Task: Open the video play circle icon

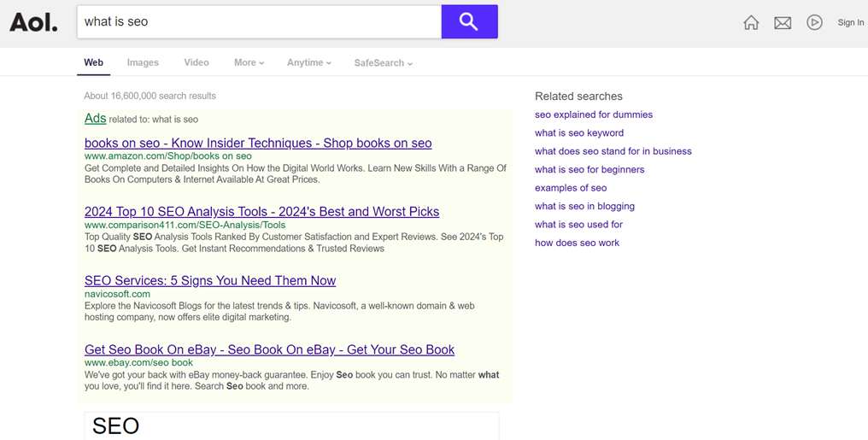Action: click(x=814, y=22)
